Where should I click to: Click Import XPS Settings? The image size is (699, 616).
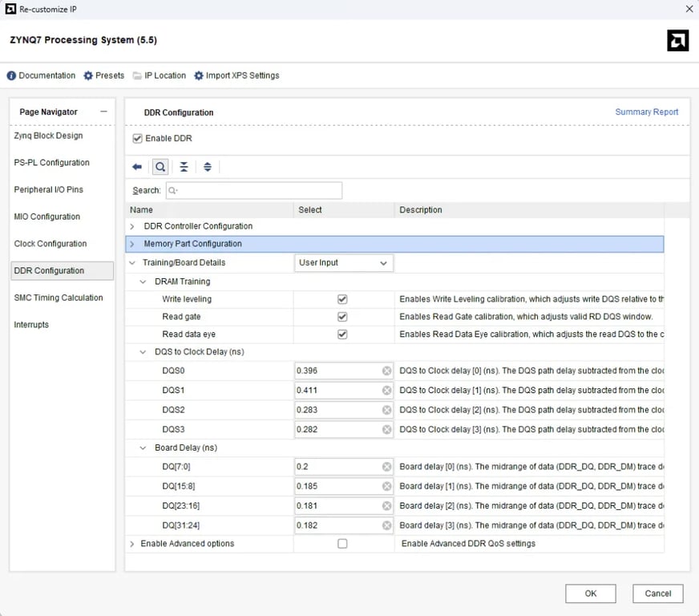point(236,75)
